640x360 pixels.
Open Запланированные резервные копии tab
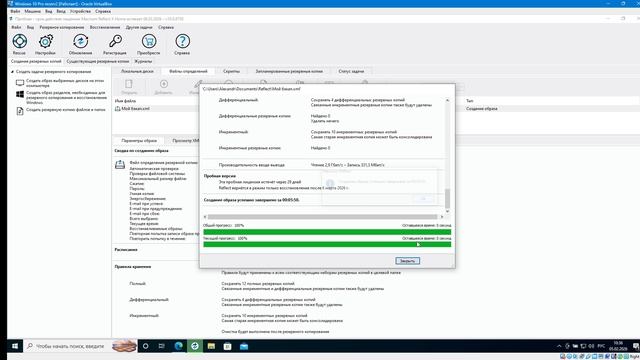(289, 71)
